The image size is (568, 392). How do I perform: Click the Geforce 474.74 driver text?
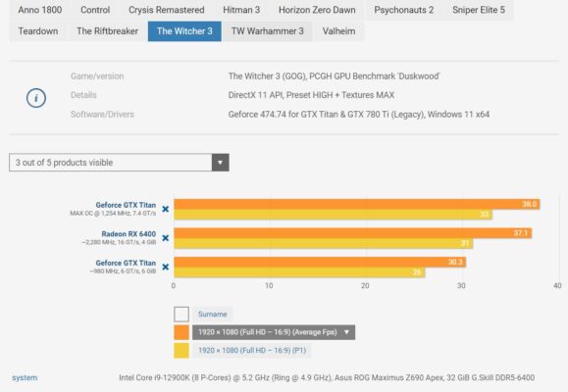click(359, 115)
